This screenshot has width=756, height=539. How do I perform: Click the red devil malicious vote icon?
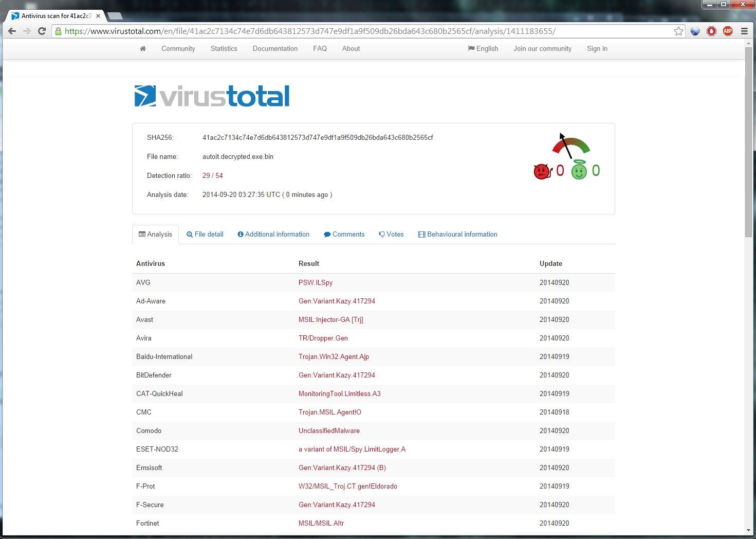542,171
